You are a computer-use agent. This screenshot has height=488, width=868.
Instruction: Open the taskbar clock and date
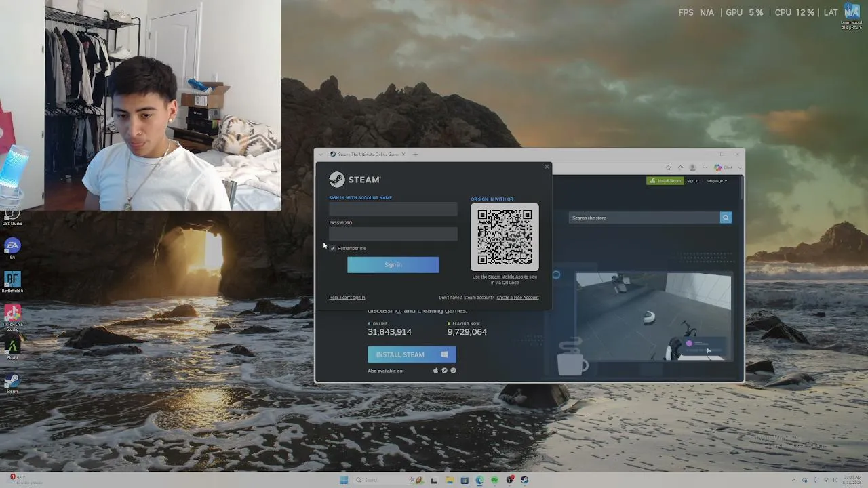click(x=852, y=480)
